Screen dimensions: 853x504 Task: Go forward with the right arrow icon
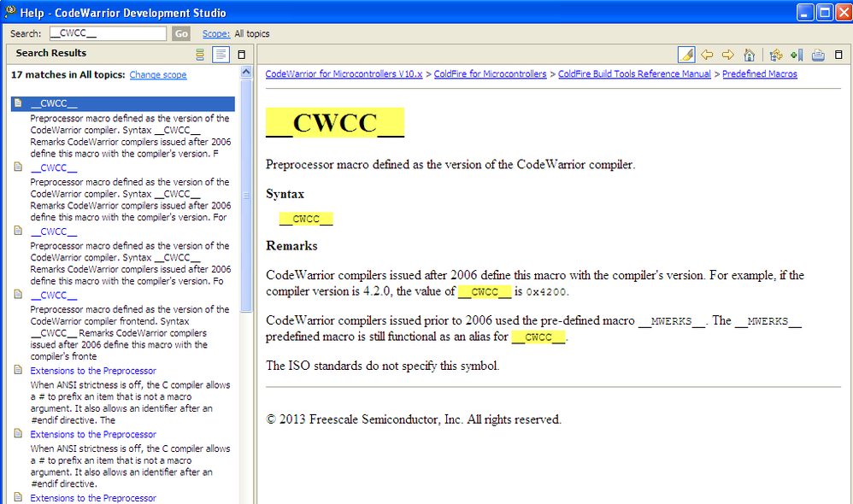(x=728, y=55)
